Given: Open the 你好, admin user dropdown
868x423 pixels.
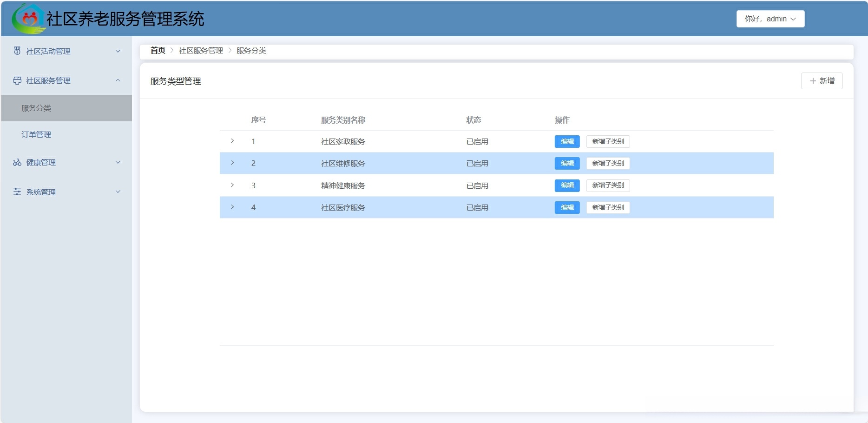Looking at the screenshot, I should coord(770,19).
